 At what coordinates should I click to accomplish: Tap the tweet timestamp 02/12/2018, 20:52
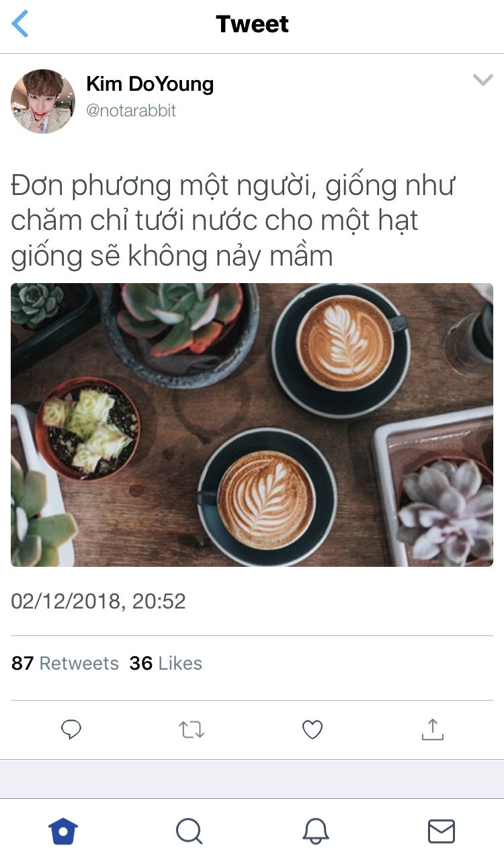click(98, 601)
